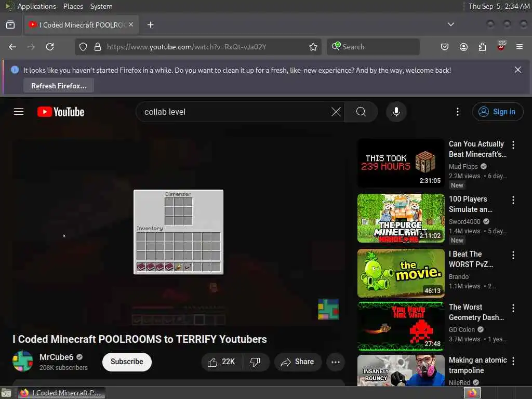Click the Sign in button
The height and width of the screenshot is (399, 532).
(497, 112)
